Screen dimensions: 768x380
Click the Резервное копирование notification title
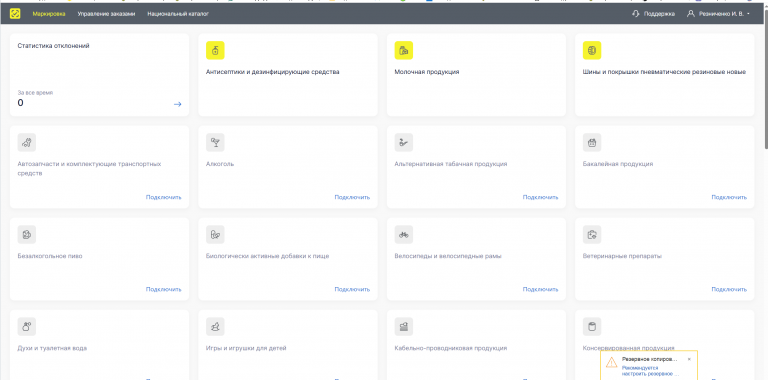tap(650, 359)
